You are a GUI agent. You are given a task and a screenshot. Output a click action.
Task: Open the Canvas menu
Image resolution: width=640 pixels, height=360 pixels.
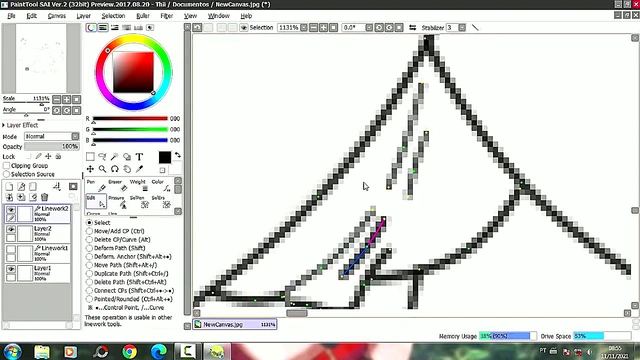(x=57, y=16)
